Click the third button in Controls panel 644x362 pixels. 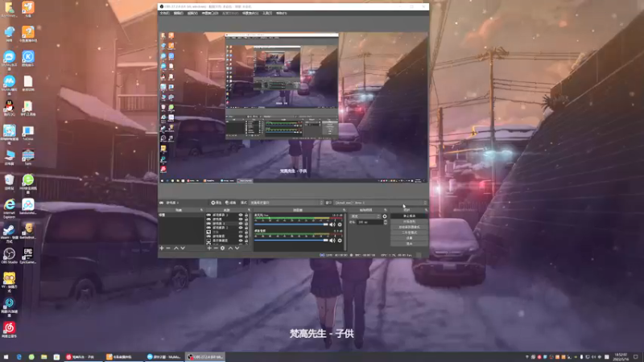(x=410, y=227)
